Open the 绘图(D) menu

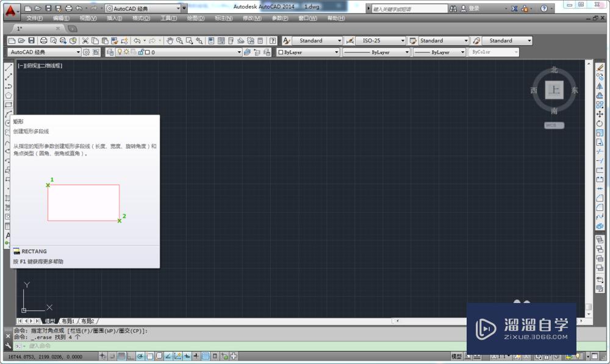tap(195, 18)
